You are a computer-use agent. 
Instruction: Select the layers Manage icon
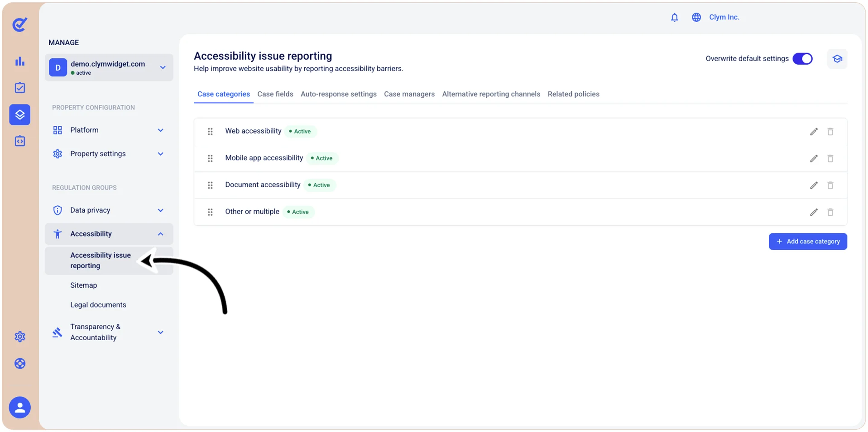(x=20, y=114)
